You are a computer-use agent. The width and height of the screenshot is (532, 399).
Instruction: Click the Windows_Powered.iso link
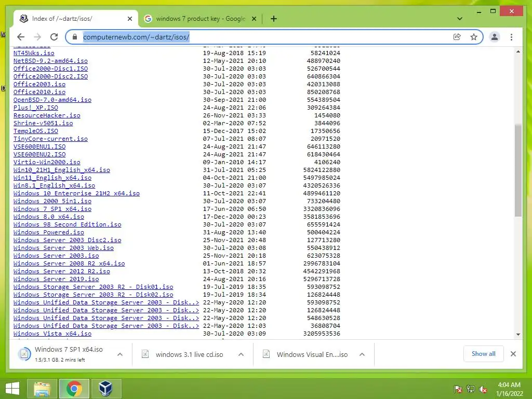[x=48, y=232]
